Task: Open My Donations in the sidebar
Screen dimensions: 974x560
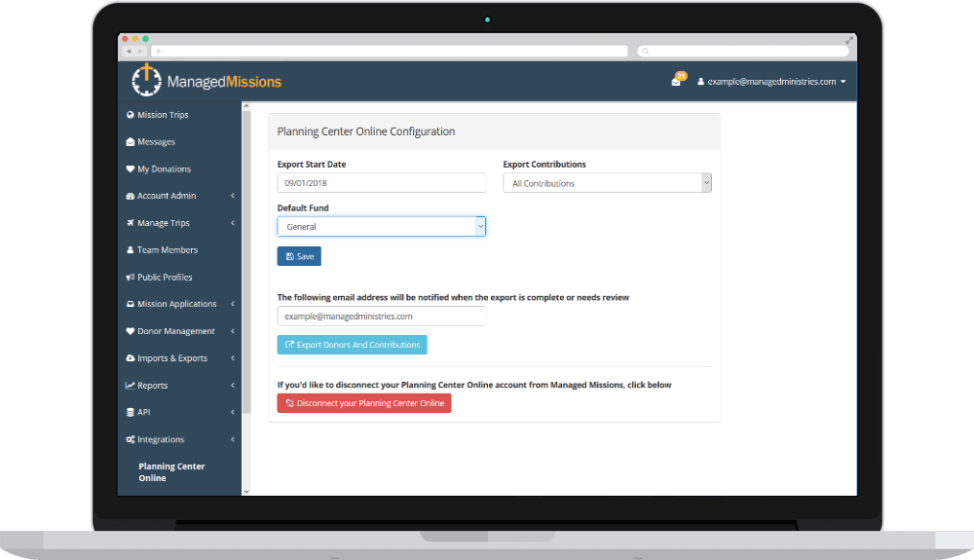Action: pyautogui.click(x=164, y=168)
